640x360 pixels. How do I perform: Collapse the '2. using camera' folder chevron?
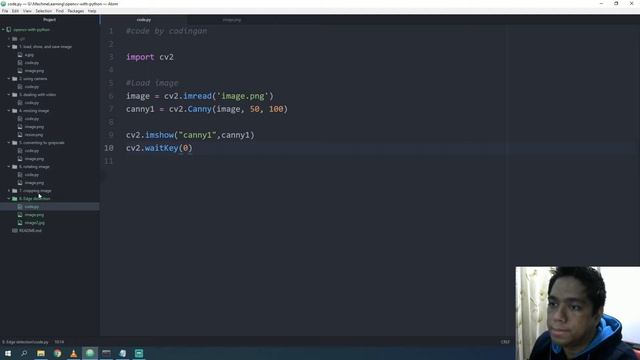9,78
